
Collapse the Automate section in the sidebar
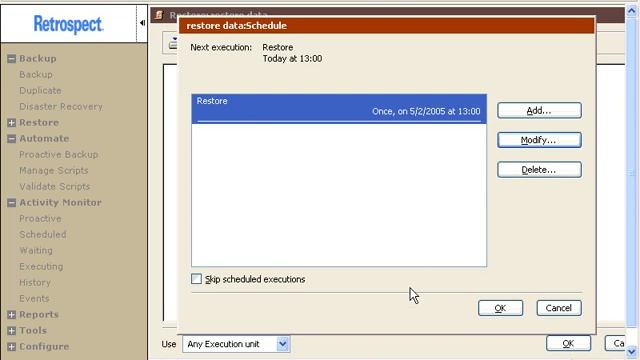click(x=11, y=139)
